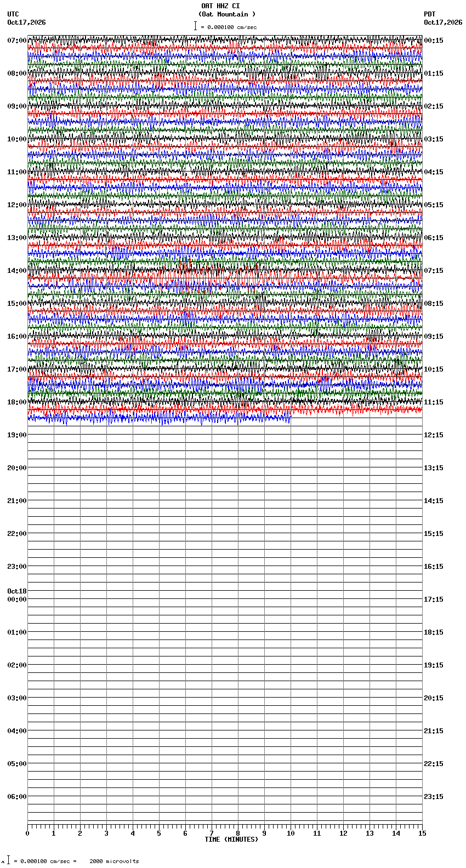Click the '04:15' PDT time label

(x=434, y=172)
